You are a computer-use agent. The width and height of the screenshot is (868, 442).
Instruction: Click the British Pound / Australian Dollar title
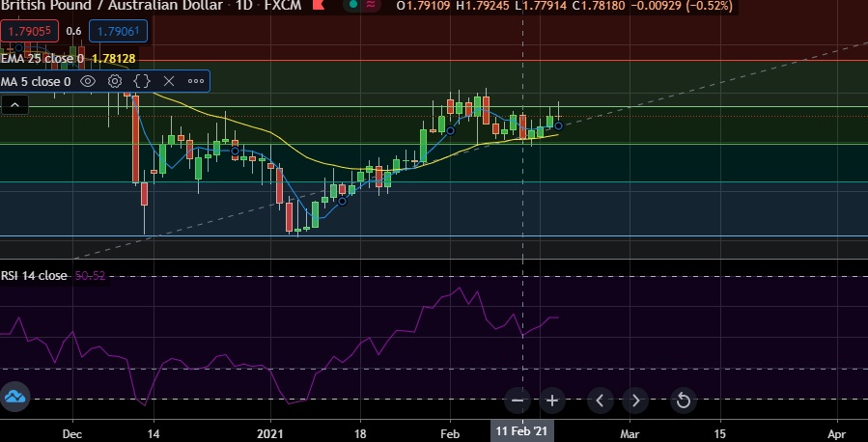pos(111,6)
